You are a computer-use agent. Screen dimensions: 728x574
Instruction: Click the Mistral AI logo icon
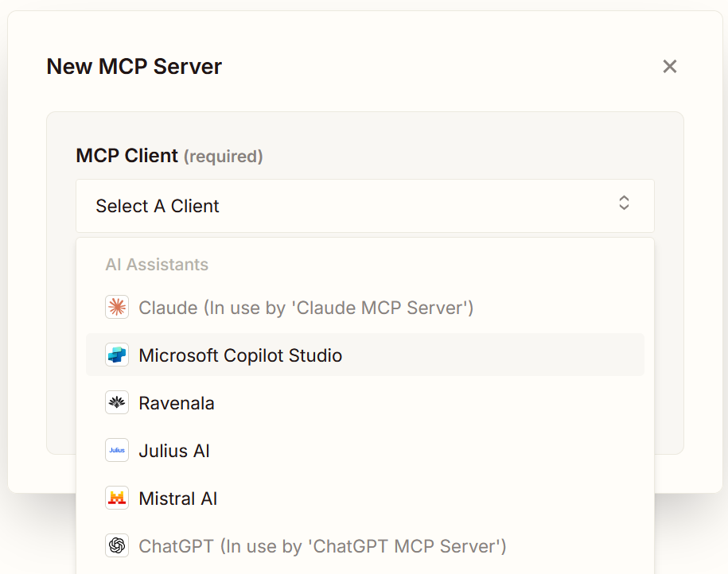pyautogui.click(x=117, y=498)
